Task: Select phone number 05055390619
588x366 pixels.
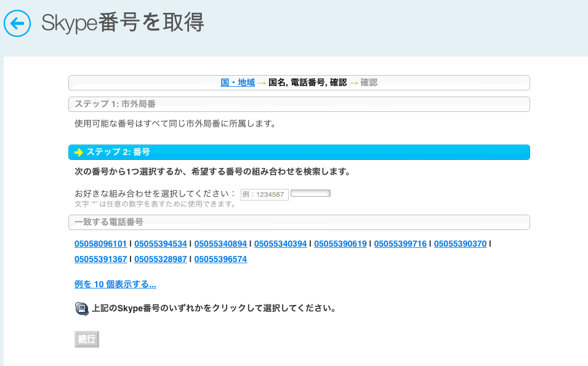Action: 340,244
